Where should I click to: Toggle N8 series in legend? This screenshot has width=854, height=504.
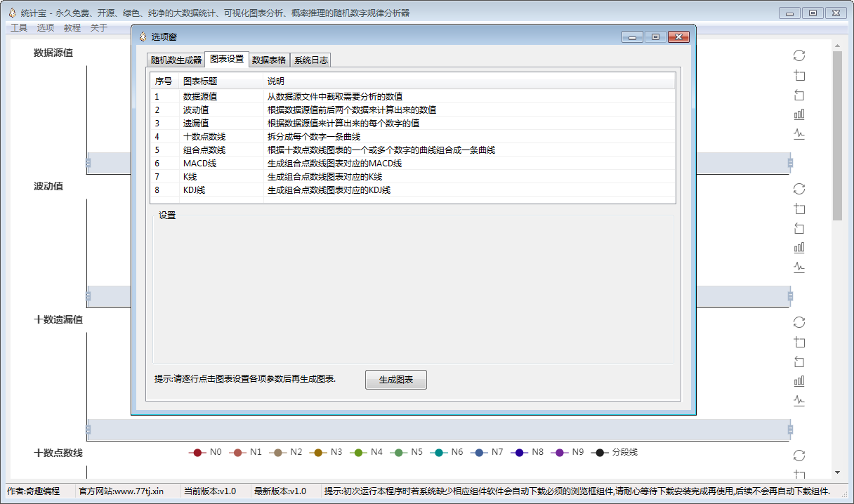[527, 453]
